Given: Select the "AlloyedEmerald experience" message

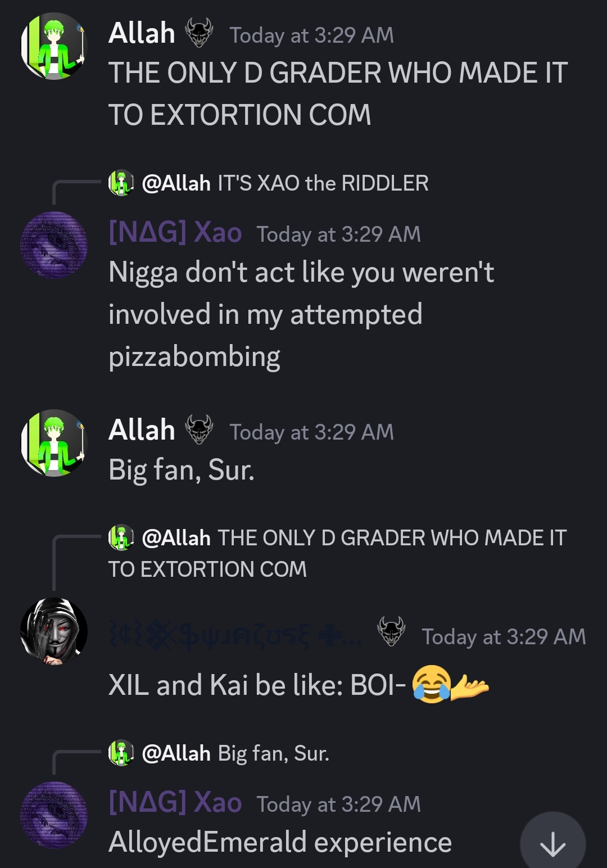Looking at the screenshot, I should point(280,842).
